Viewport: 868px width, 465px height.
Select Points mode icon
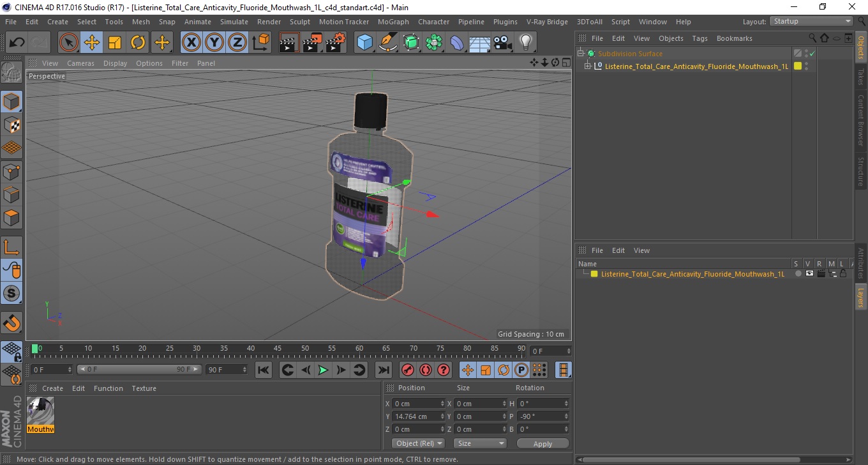point(11,171)
